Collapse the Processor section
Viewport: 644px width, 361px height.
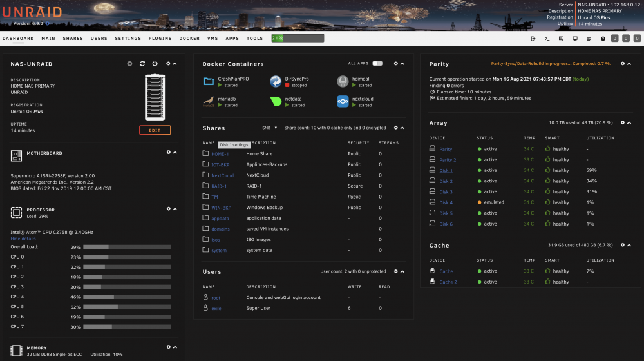(175, 209)
